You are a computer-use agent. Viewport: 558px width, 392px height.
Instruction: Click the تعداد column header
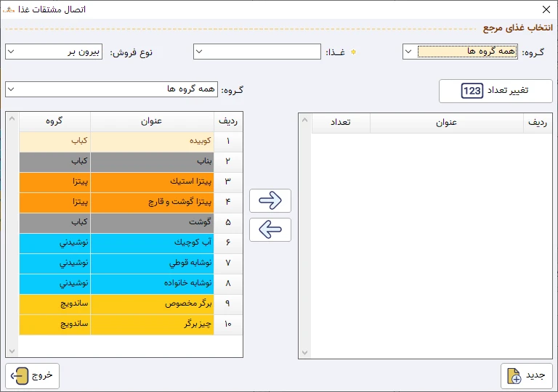tap(341, 123)
